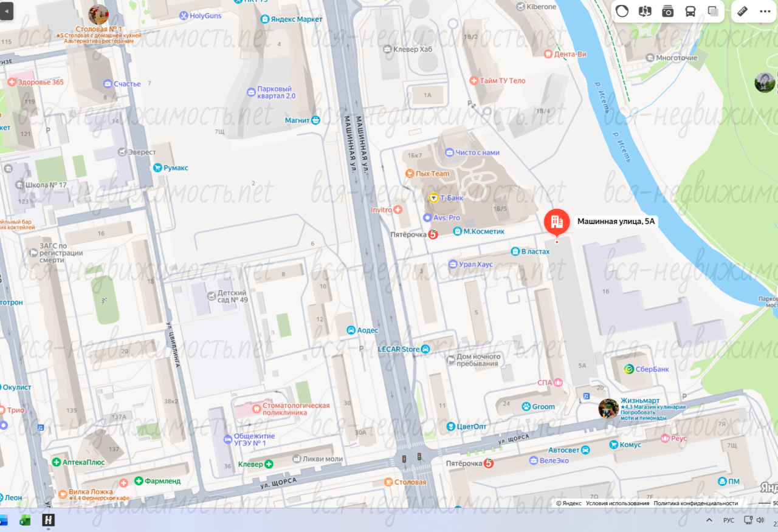Open the ВелеЭко shop icon

(533, 460)
